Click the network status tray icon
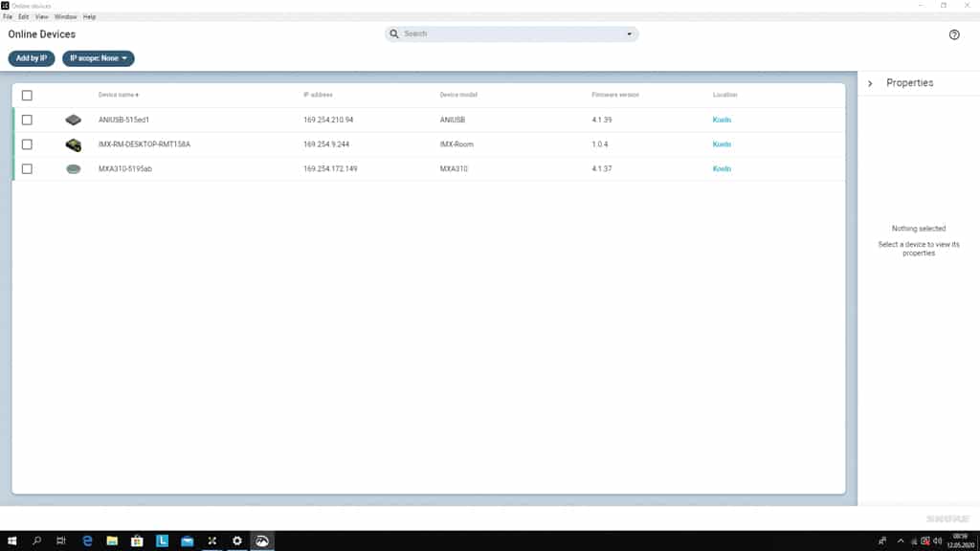 pos(914,541)
